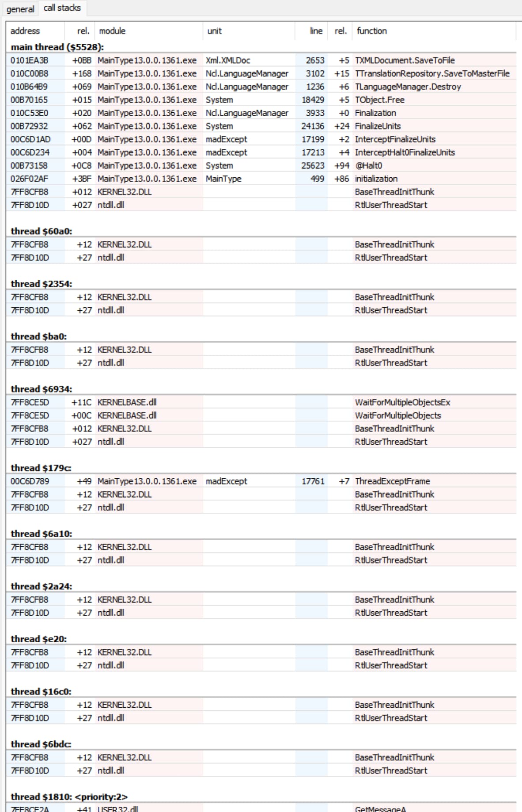Select the initialization row of MainType unit

coord(261,179)
